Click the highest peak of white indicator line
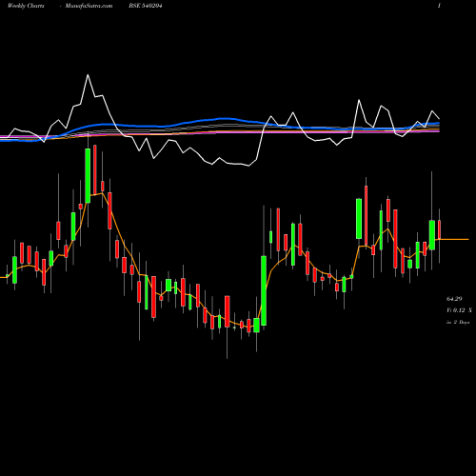 click(88, 75)
